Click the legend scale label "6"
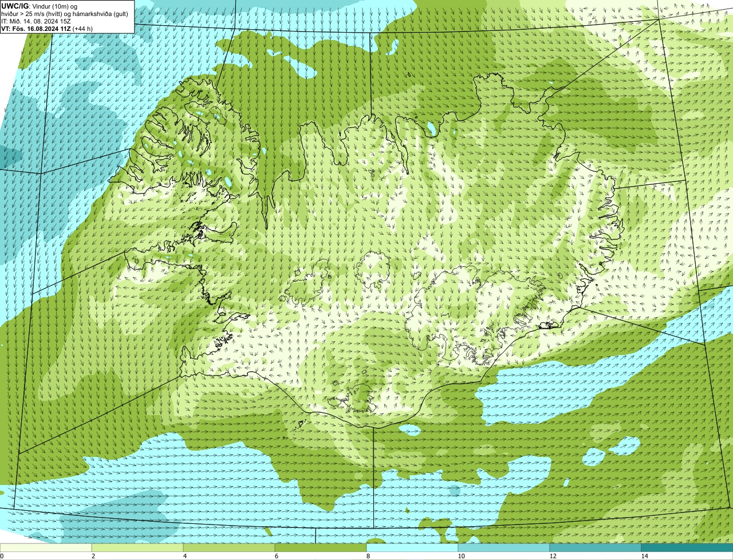 276,556
